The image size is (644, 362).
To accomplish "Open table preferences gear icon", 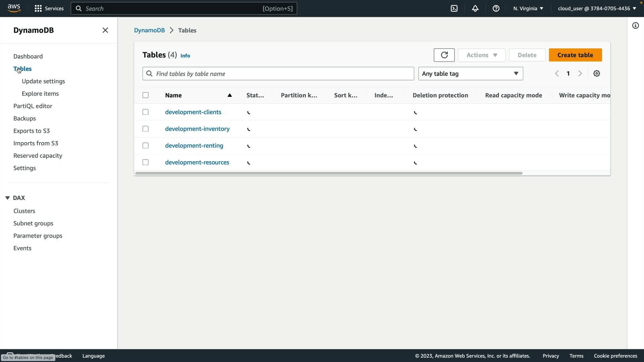I will pyautogui.click(x=596, y=74).
